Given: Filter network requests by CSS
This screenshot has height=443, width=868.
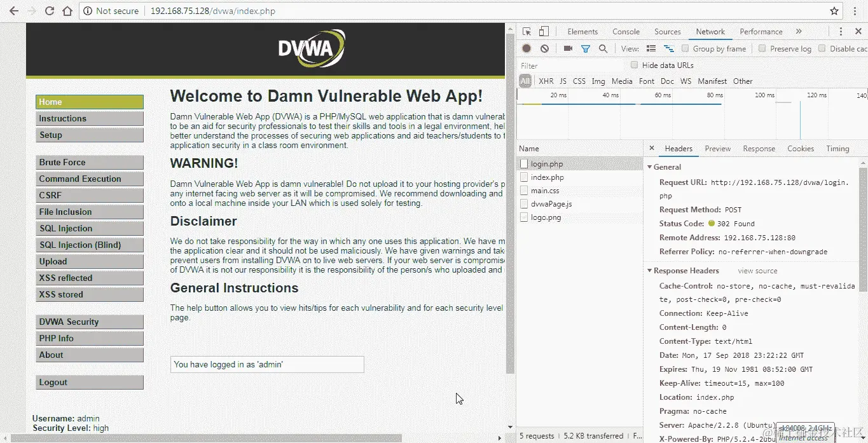Looking at the screenshot, I should [579, 81].
